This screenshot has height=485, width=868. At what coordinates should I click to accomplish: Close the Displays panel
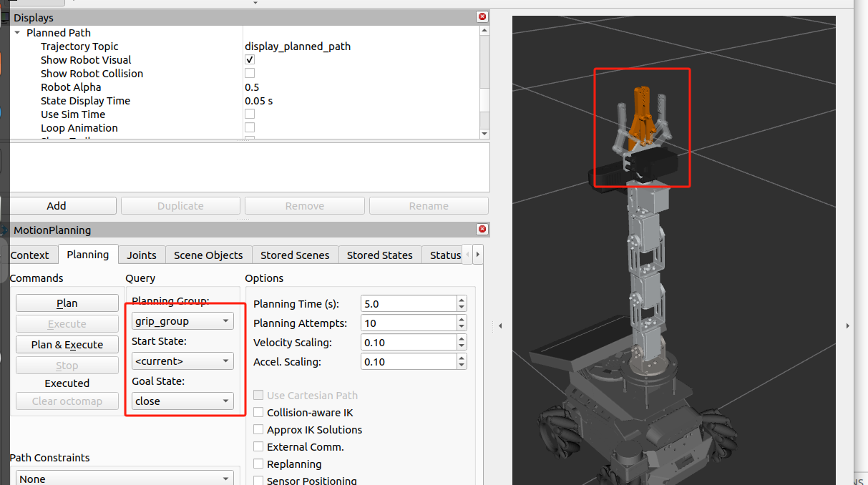click(x=482, y=16)
